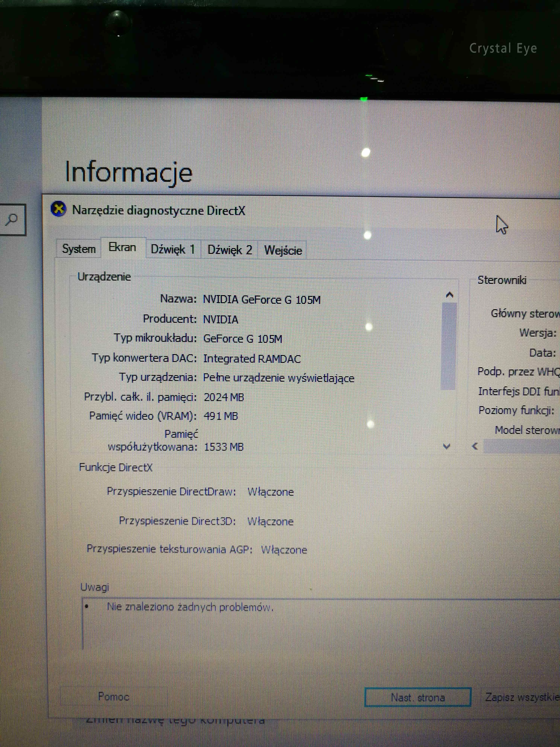Click the DirectX diagnostic tool title icon
The height and width of the screenshot is (747, 560).
pyautogui.click(x=58, y=209)
